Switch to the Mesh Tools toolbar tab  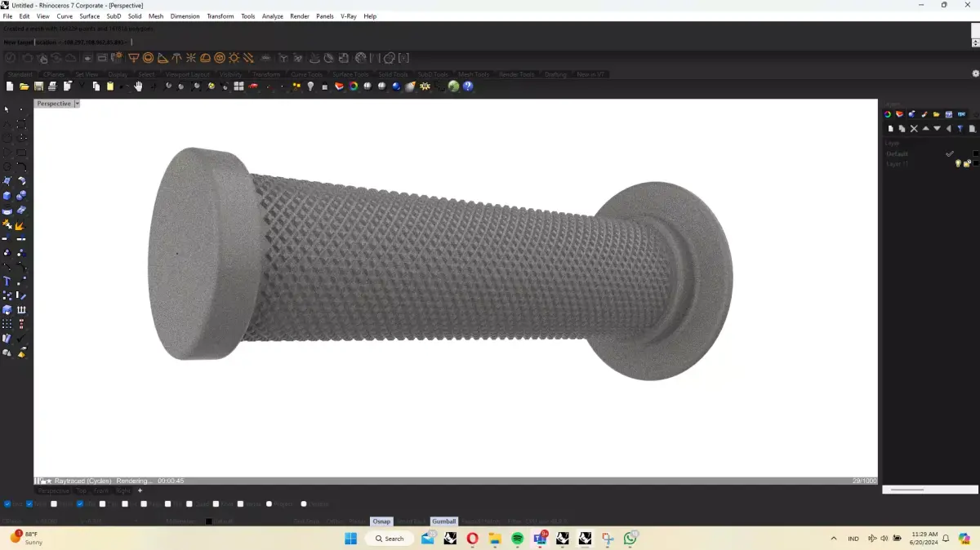(x=473, y=73)
